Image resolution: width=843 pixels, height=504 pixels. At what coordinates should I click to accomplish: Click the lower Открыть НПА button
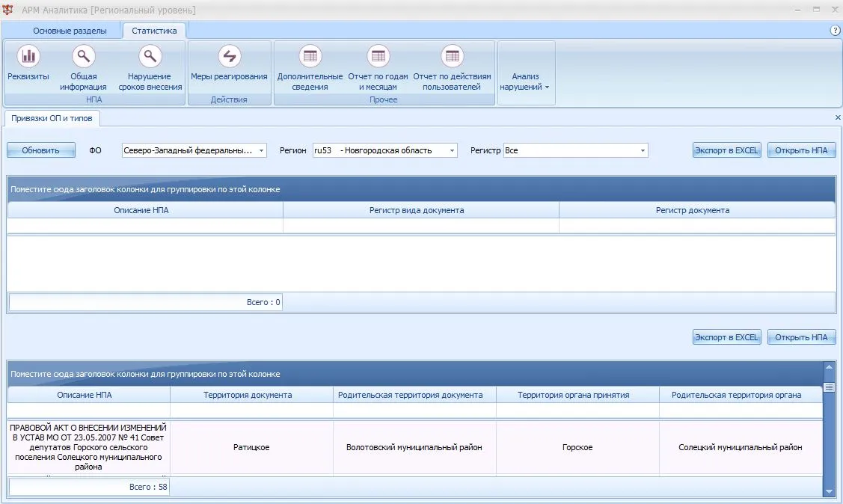pos(802,337)
